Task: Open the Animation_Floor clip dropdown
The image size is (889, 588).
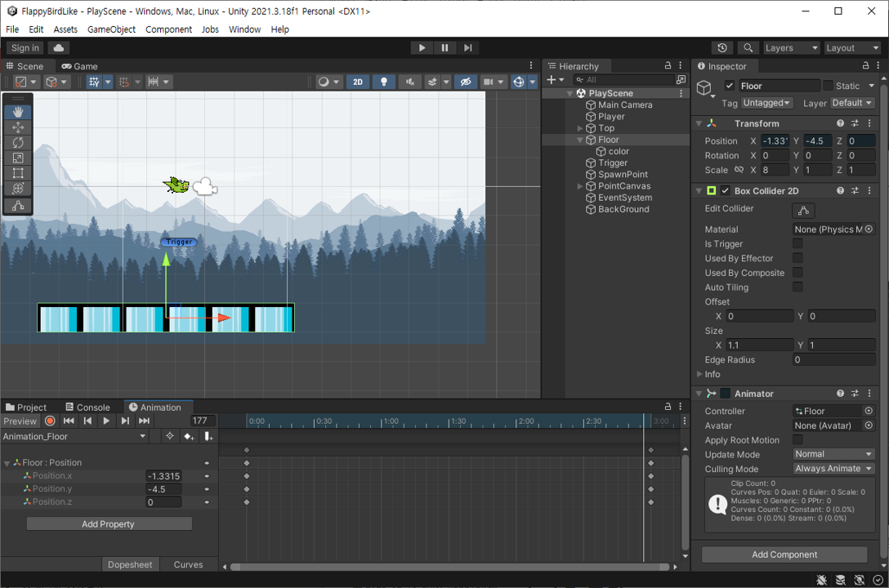Action: click(x=74, y=436)
